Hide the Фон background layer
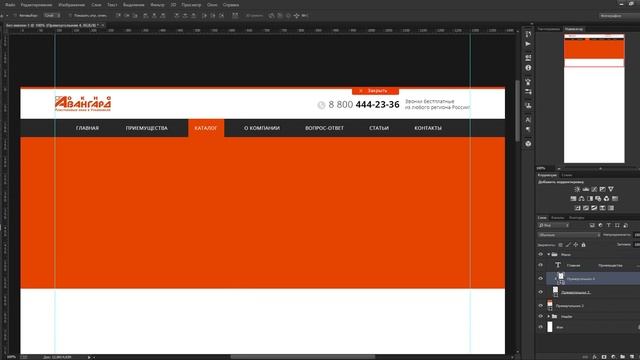Viewport: 640px width, 360px height. [541, 327]
